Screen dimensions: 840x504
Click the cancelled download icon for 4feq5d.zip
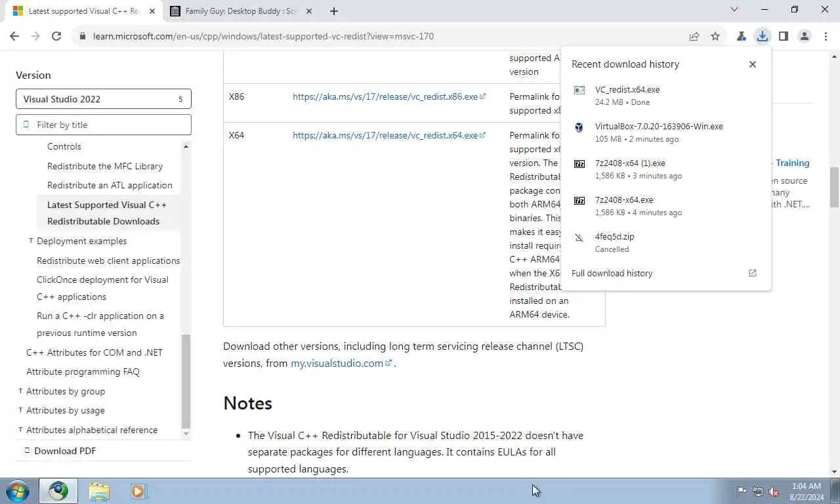click(579, 238)
